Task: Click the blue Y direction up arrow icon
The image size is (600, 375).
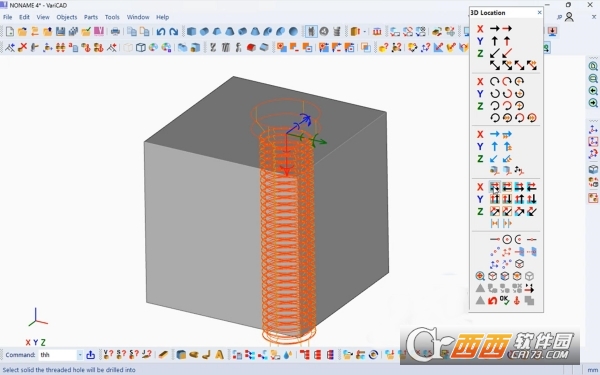Action: [495, 147]
